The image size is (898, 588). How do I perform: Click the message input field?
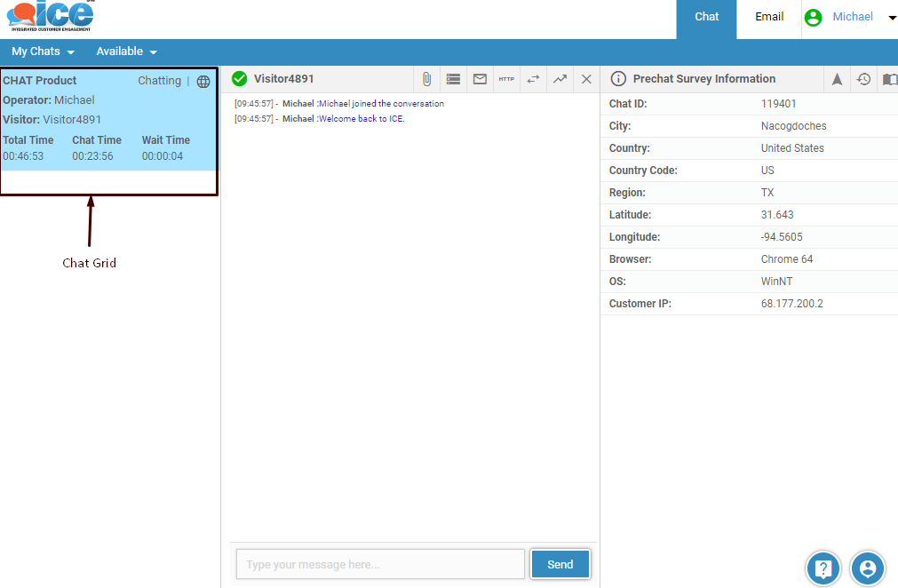tap(380, 564)
